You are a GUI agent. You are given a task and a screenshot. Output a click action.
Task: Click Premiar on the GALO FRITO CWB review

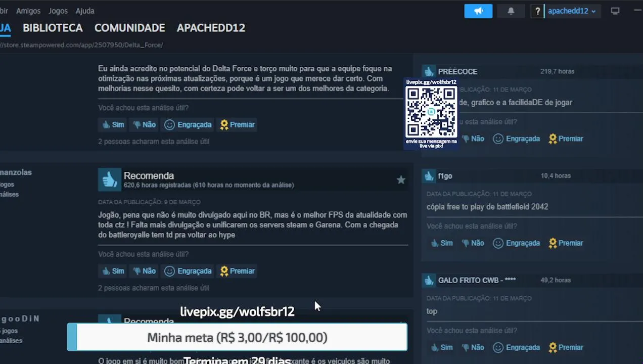(566, 347)
